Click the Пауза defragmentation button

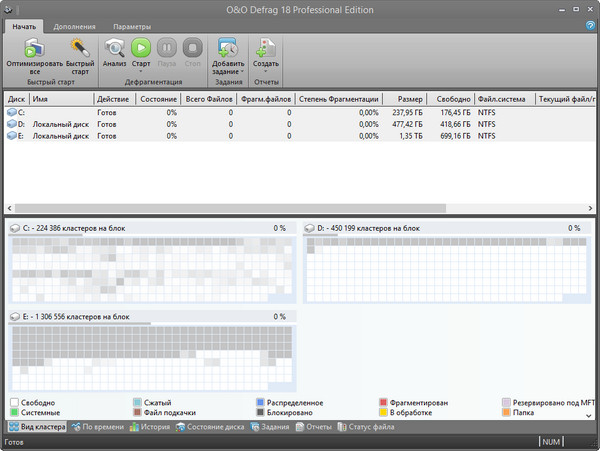tap(167, 48)
